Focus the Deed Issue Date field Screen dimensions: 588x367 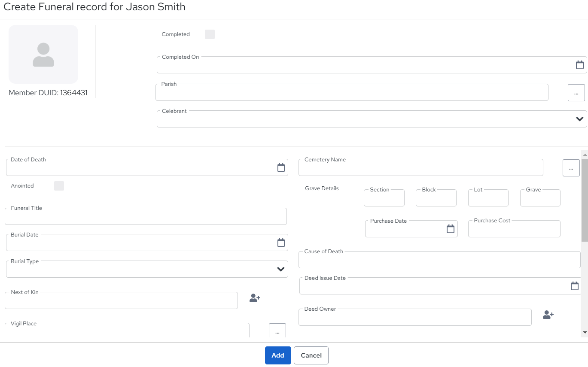(x=440, y=286)
